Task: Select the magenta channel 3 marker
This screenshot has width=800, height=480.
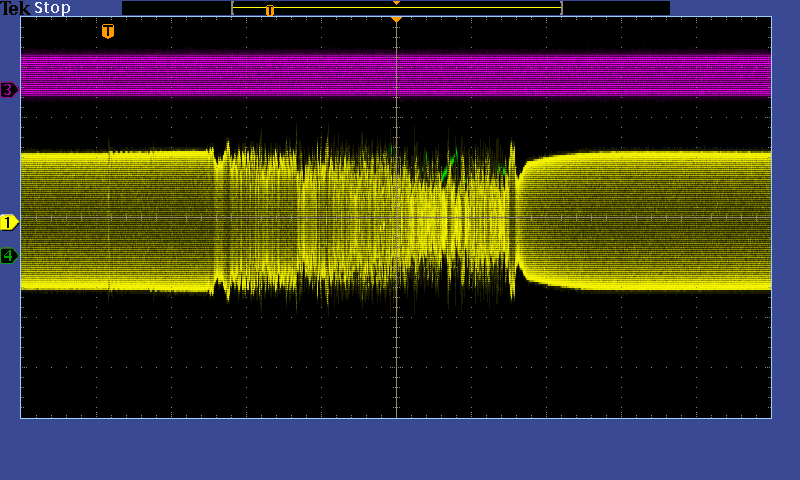Action: tap(9, 90)
